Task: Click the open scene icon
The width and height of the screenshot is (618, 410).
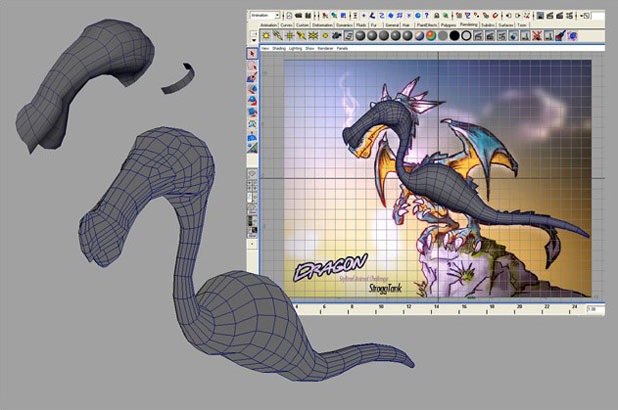Action: click(x=298, y=15)
